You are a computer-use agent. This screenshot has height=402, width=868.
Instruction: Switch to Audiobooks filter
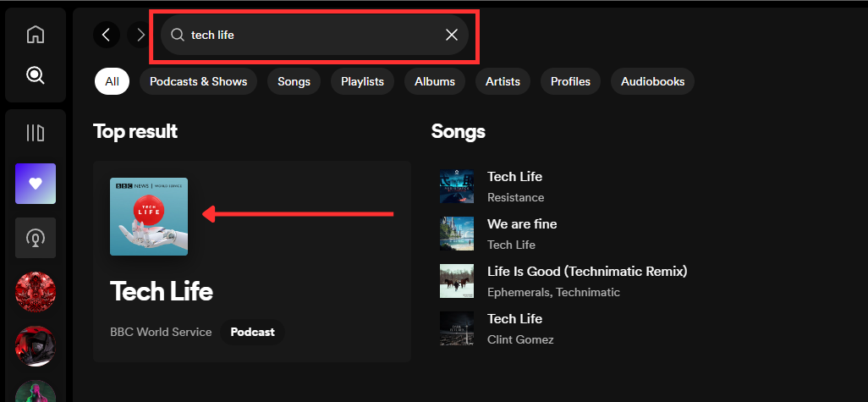652,81
